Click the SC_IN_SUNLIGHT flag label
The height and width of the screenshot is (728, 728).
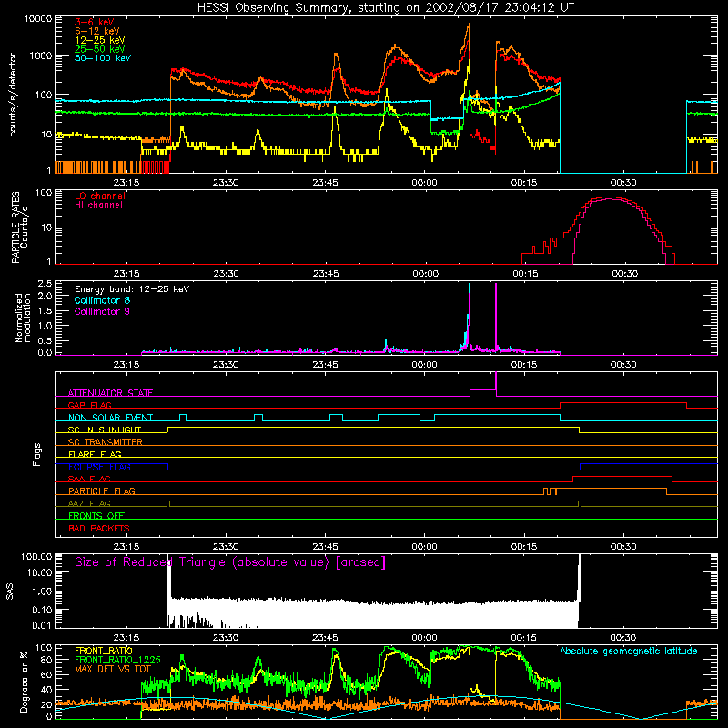(105, 430)
